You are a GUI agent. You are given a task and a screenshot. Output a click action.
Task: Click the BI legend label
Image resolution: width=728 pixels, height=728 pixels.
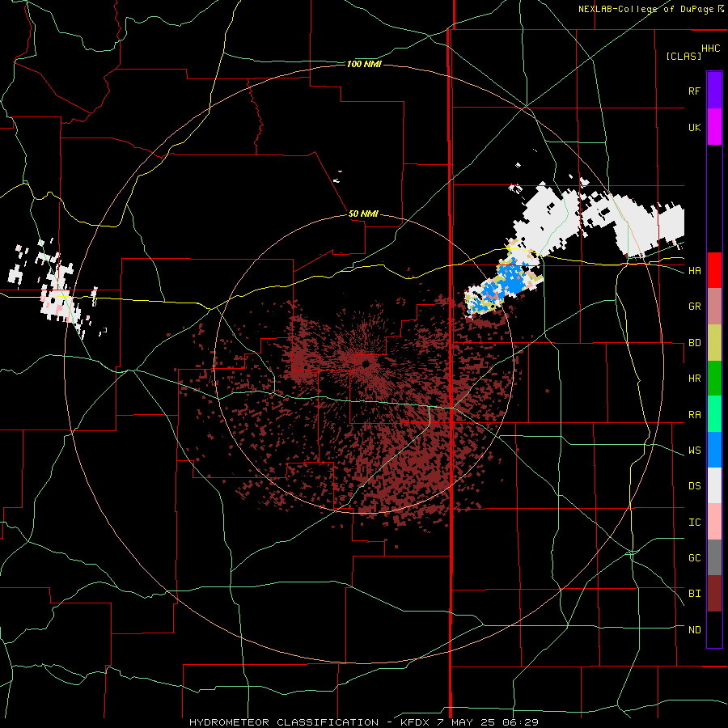click(694, 594)
